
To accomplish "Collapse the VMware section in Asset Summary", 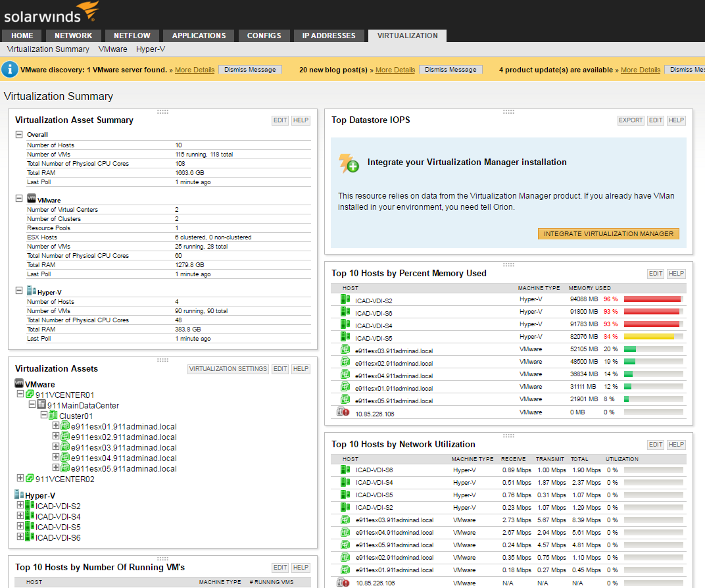I will pos(19,198).
